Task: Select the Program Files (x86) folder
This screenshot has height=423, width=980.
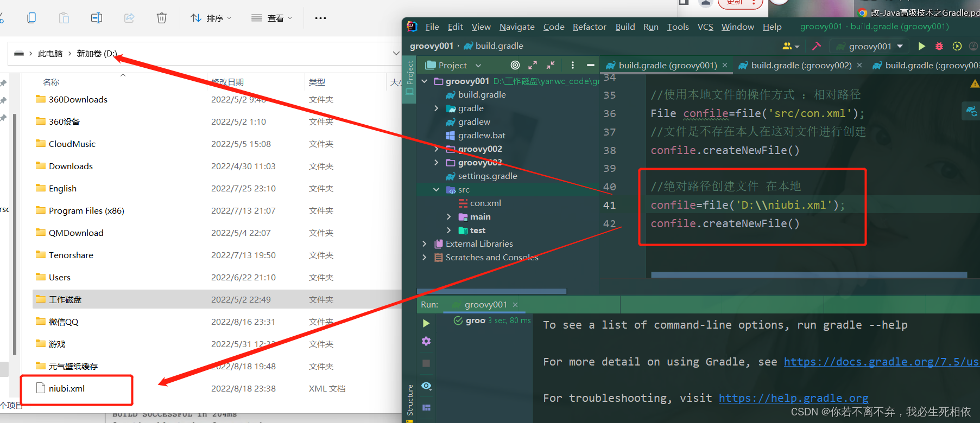Action: 86,210
